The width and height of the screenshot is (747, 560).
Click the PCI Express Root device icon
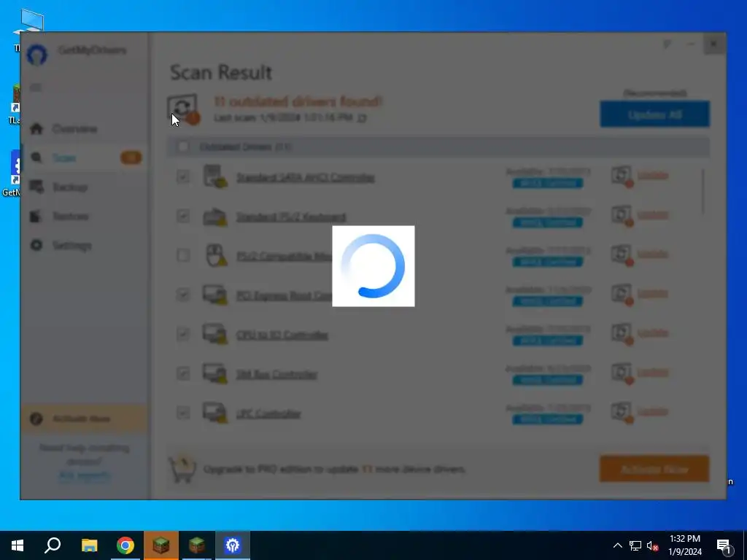(215, 295)
